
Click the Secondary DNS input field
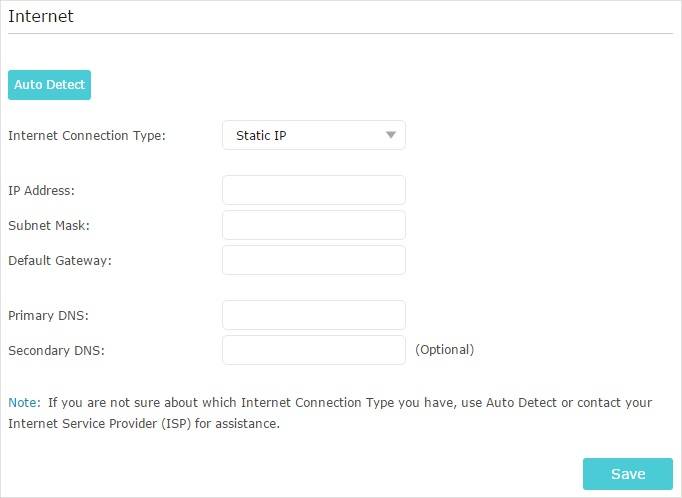[x=313, y=350]
